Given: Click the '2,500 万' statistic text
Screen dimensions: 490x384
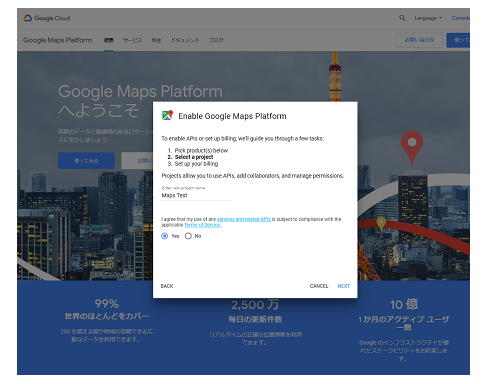Looking at the screenshot, I should (255, 305).
